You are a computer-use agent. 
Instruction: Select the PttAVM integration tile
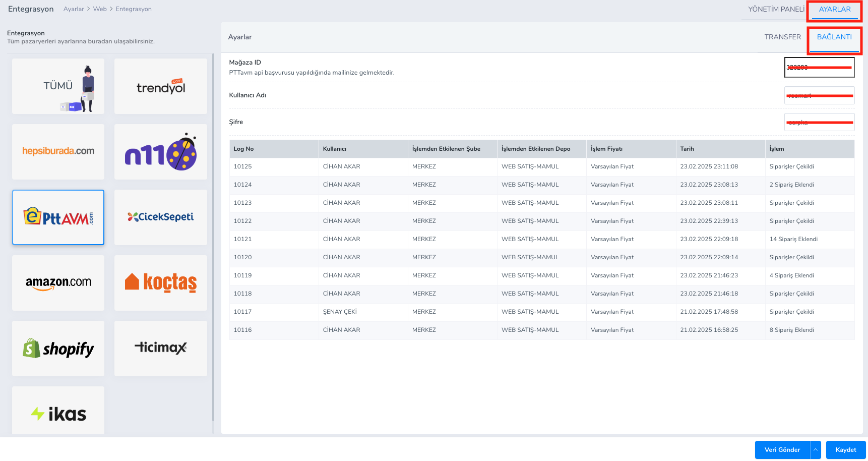pyautogui.click(x=58, y=217)
